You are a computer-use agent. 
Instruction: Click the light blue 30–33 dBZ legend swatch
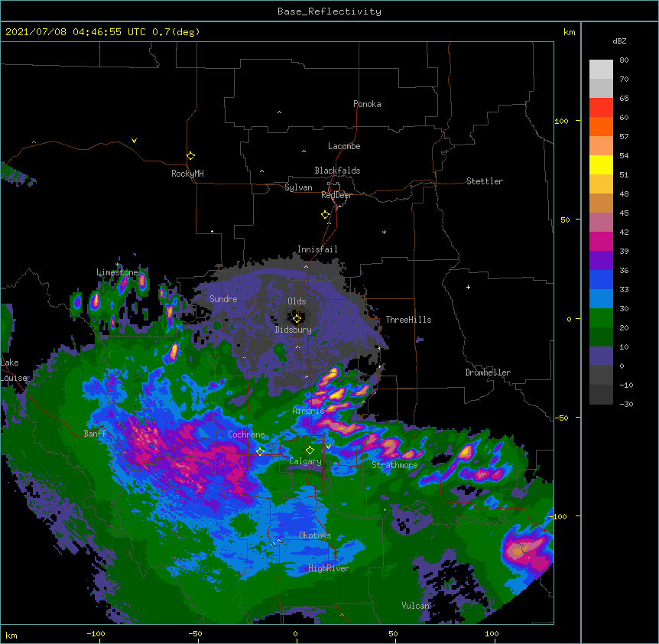(x=601, y=299)
